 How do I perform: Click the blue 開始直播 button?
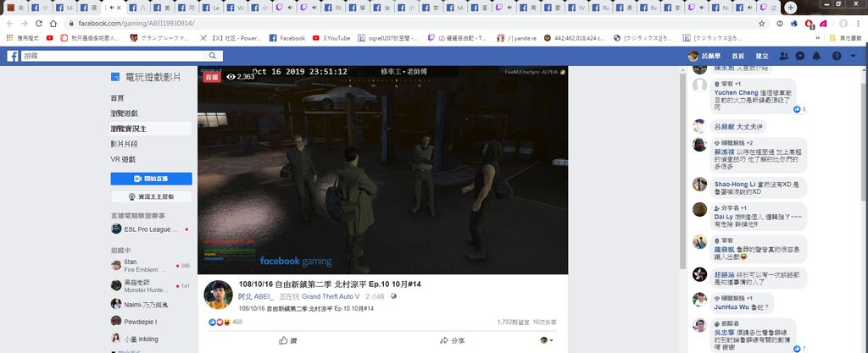coord(151,179)
